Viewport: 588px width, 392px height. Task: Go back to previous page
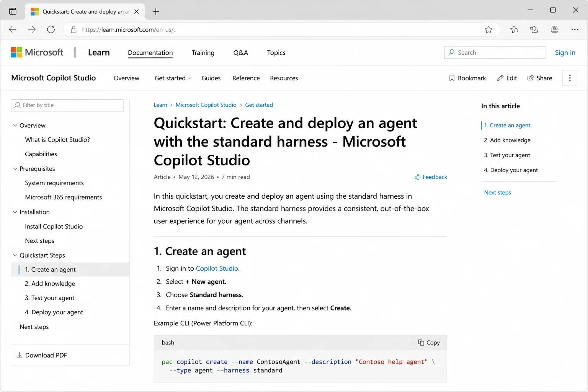click(13, 29)
